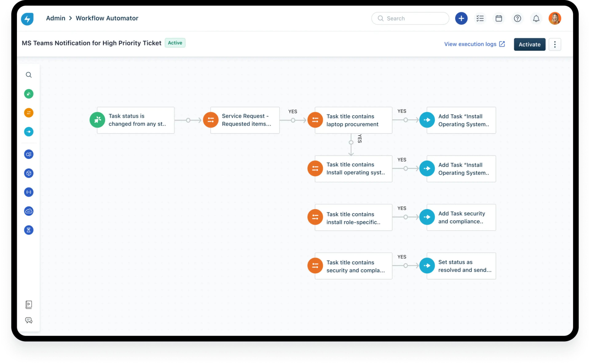Viewport: 590px width, 364px height.
Task: Expand the sidebar bottom logs icon
Action: (29, 304)
